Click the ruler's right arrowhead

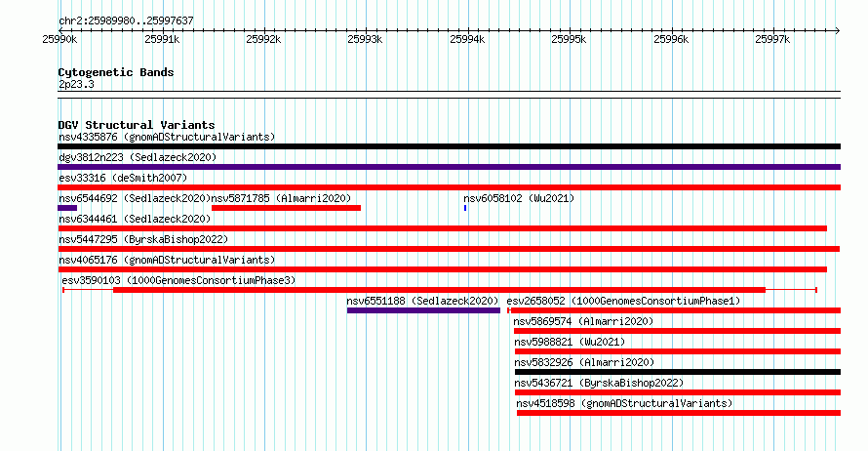point(838,30)
